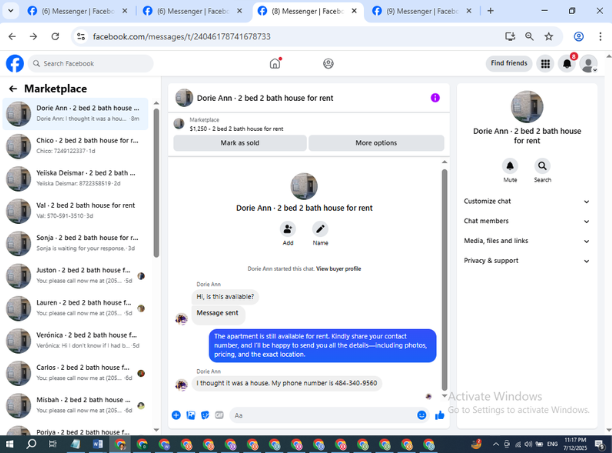This screenshot has width=612, height=453.
Task: Click the Home icon in top navigation
Action: click(275, 63)
